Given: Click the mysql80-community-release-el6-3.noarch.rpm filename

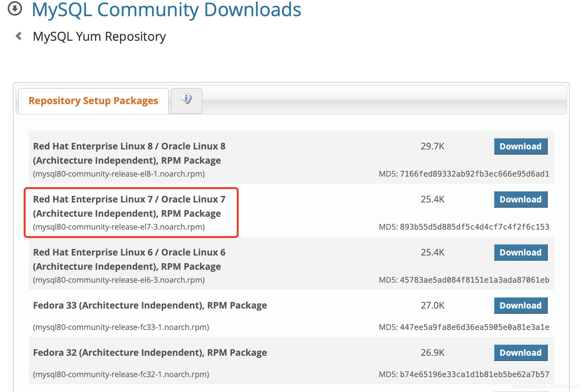Looking at the screenshot, I should tap(119, 280).
